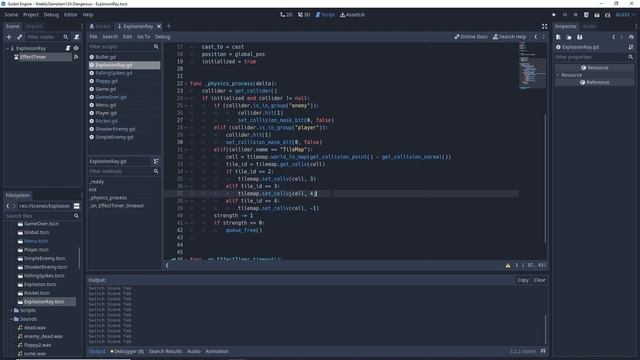Open script attached to ExplosionRay node
640x360 pixels.
point(68,48)
